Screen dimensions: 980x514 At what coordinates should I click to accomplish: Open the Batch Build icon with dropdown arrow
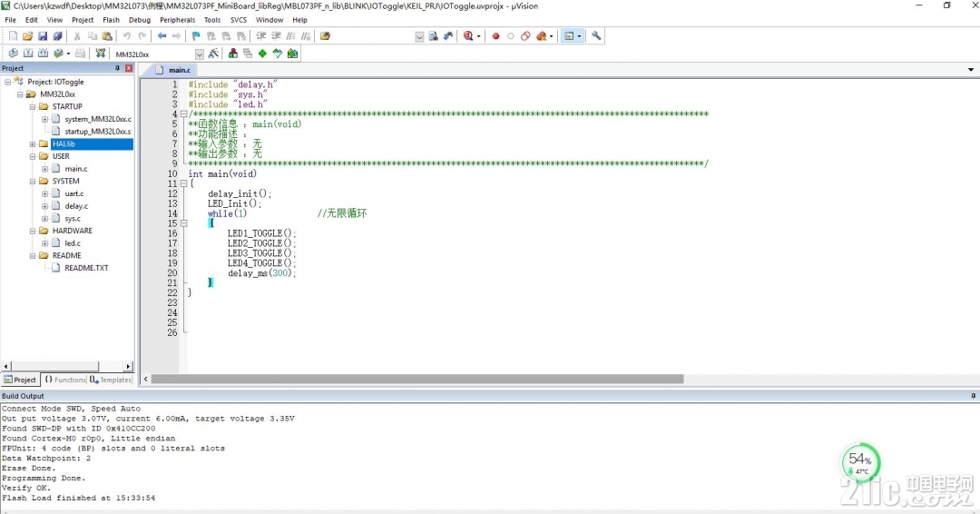[x=61, y=54]
